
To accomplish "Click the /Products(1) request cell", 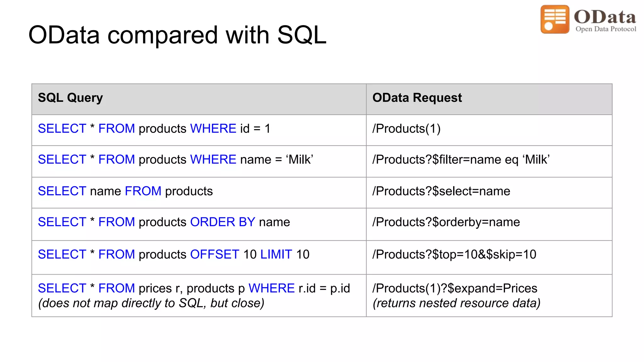I will click(x=406, y=129).
